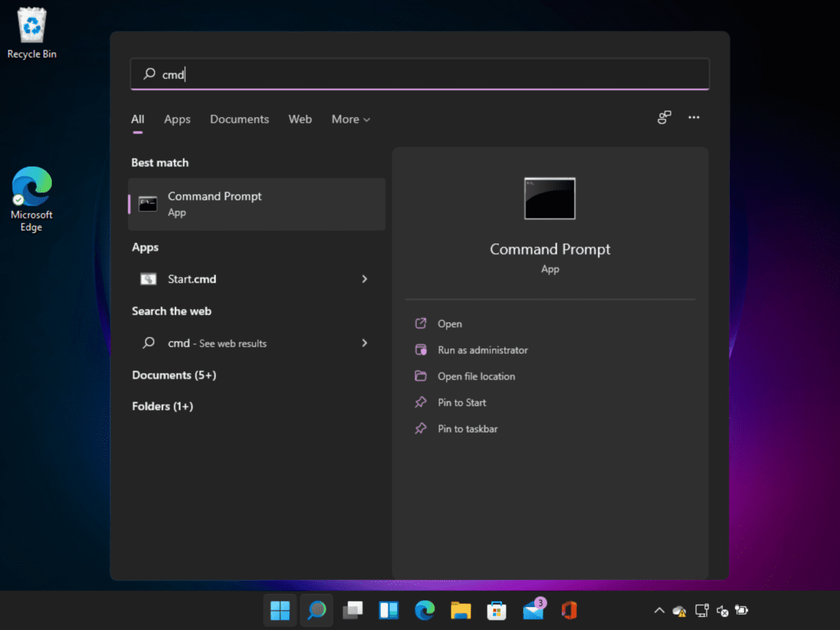Click the battery icon in the system tray
Screen dimensions: 840x630
(x=742, y=610)
